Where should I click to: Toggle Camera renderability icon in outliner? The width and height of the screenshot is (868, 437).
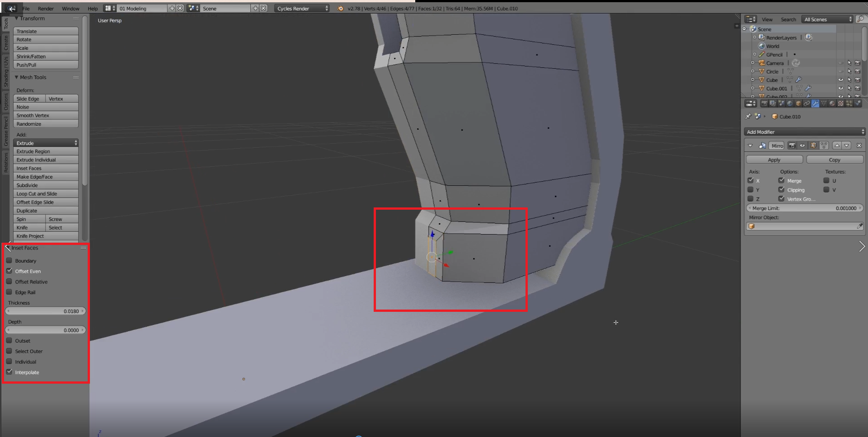(x=858, y=63)
